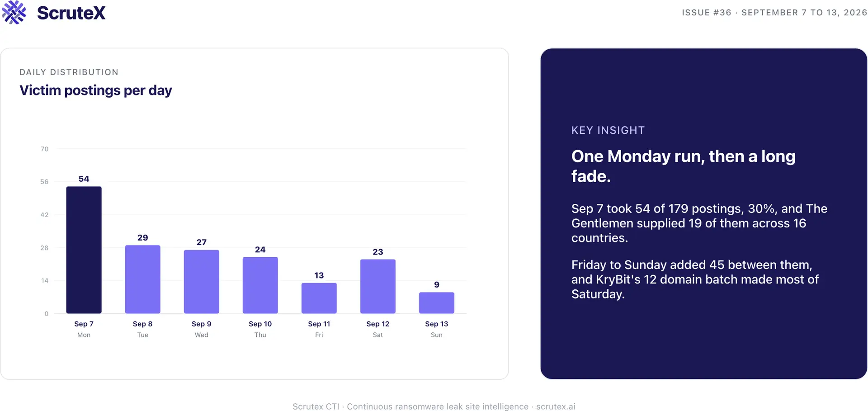The width and height of the screenshot is (868, 411).
Task: Click the Key Insight heading label
Action: point(608,130)
